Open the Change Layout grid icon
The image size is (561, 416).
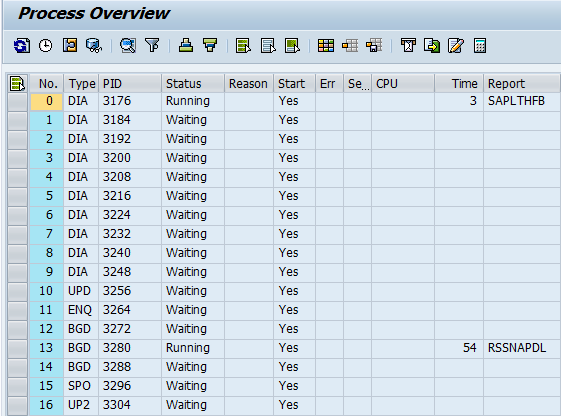coord(326,46)
